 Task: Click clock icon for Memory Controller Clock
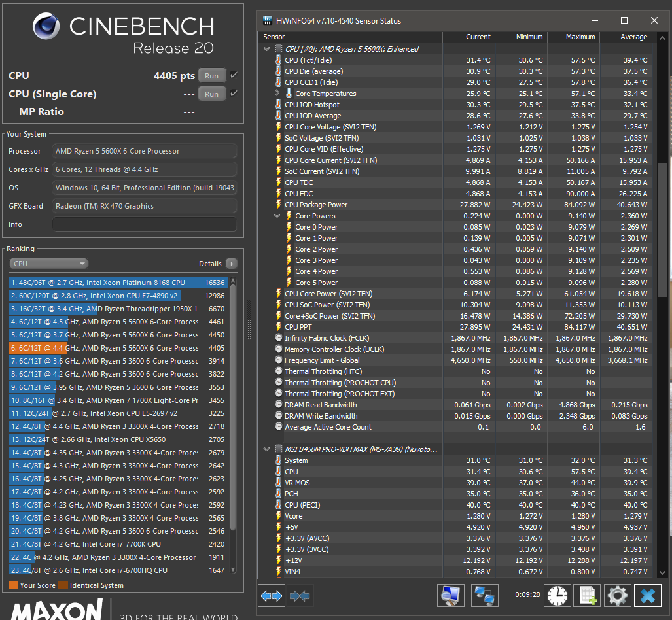pyautogui.click(x=279, y=349)
